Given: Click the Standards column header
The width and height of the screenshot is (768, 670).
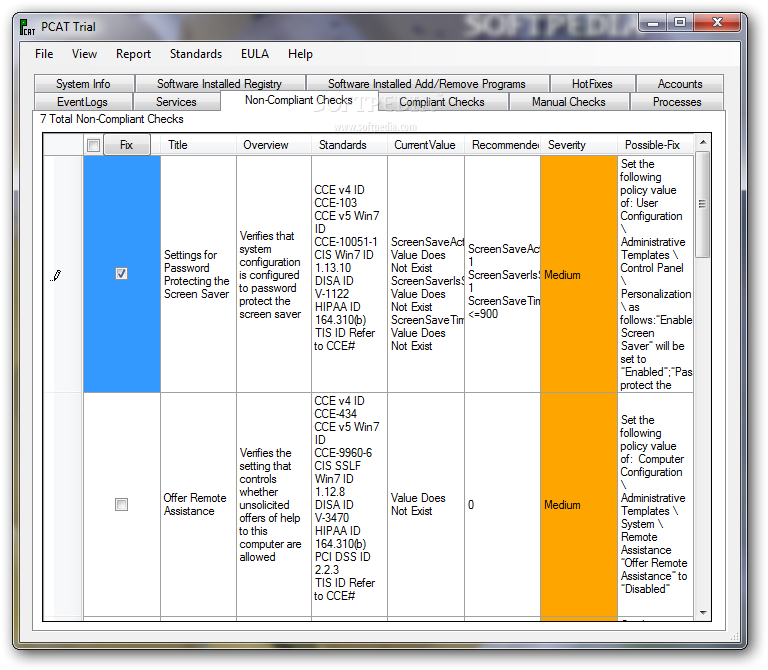Looking at the screenshot, I should pos(349,145).
